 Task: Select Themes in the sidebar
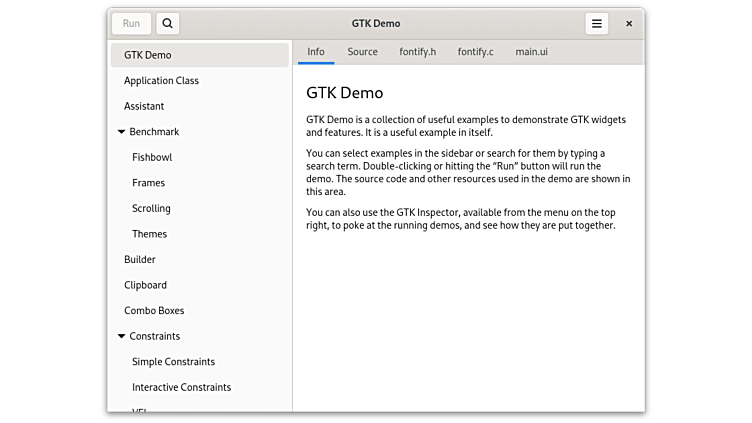click(x=149, y=234)
